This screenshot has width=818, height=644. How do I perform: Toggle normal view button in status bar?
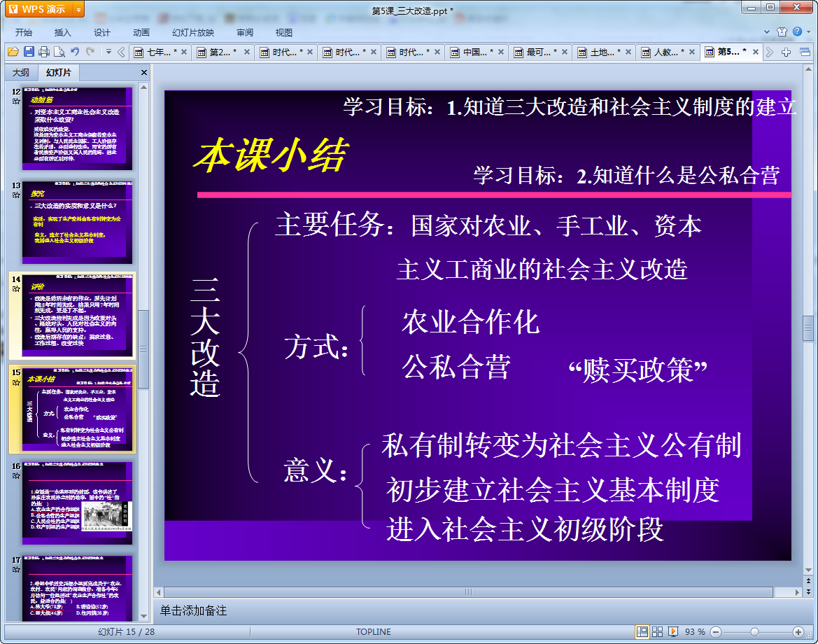[x=642, y=632]
